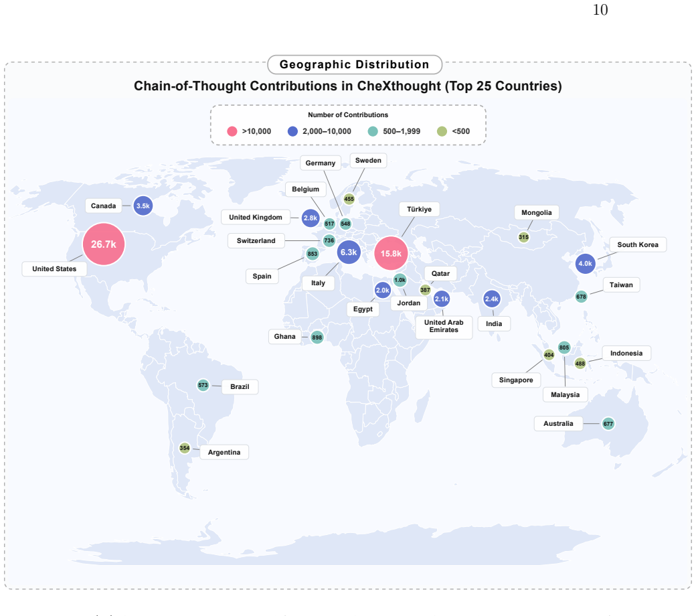696x616 pixels.
Task: Click the Singapore country label
Action: pos(516,380)
